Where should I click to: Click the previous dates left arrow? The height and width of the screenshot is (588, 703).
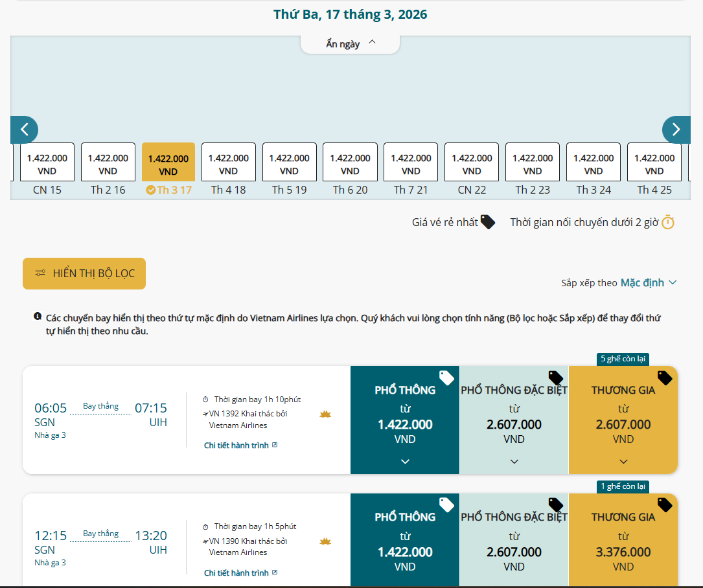point(24,130)
